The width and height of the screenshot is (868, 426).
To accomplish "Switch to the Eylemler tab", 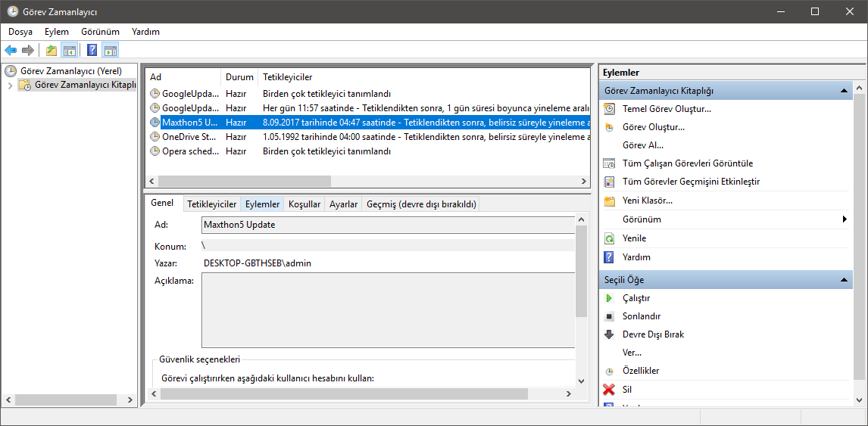I will [x=262, y=204].
